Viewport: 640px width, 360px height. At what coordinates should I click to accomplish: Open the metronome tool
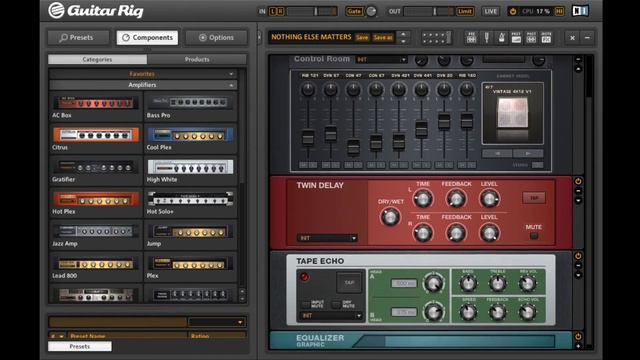502,38
